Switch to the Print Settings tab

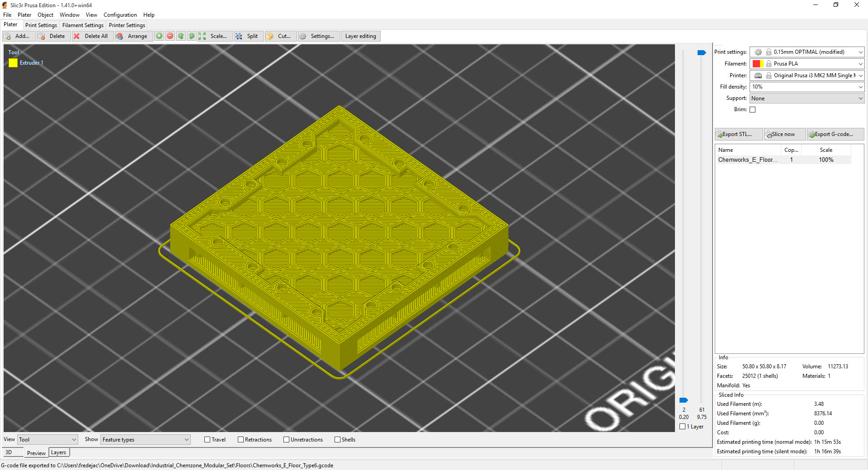41,25
